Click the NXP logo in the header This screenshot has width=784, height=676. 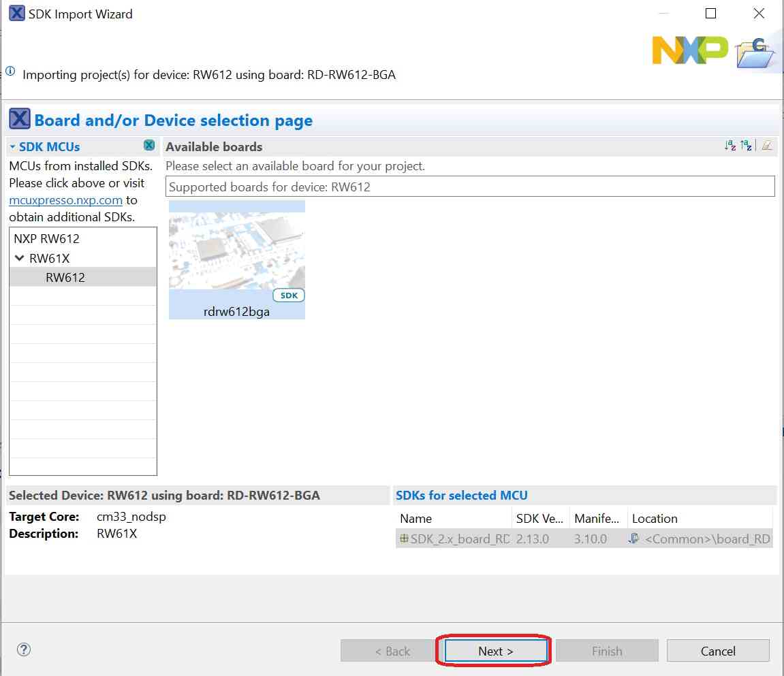point(689,50)
